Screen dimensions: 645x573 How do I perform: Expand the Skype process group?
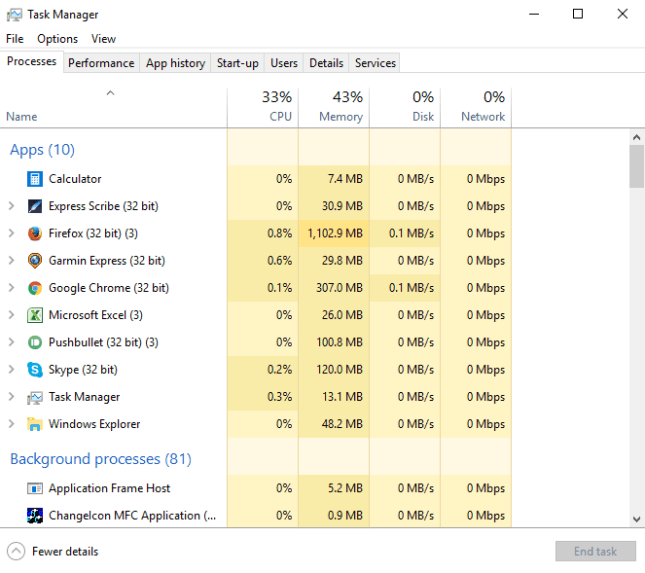click(12, 369)
